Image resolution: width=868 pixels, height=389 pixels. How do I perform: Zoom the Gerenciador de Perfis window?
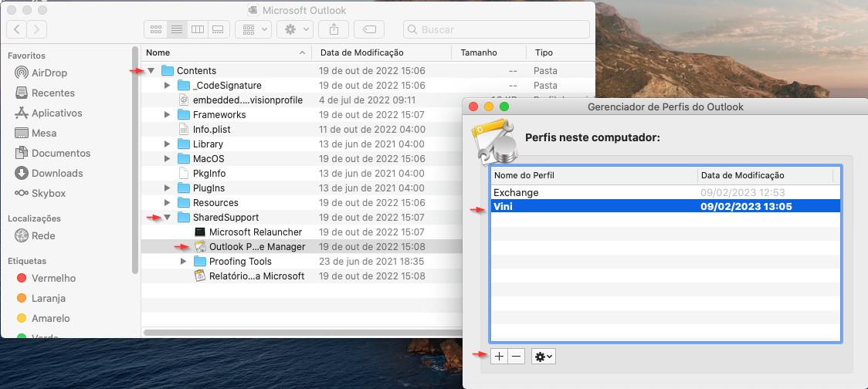tap(504, 107)
